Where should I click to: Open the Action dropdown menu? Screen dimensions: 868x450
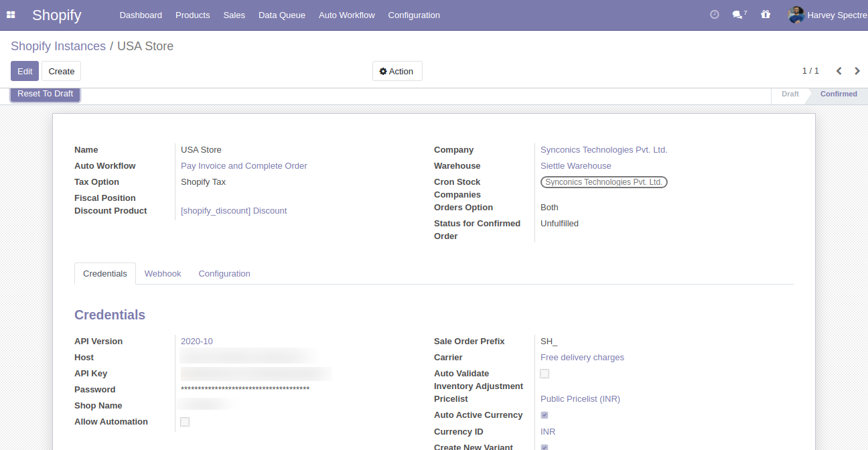(x=396, y=71)
